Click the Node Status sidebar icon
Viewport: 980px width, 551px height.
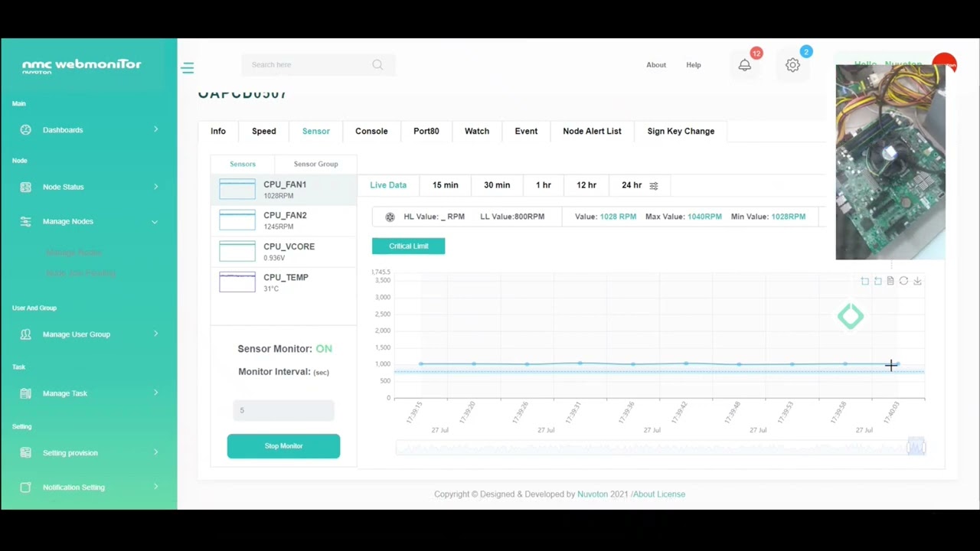(26, 187)
